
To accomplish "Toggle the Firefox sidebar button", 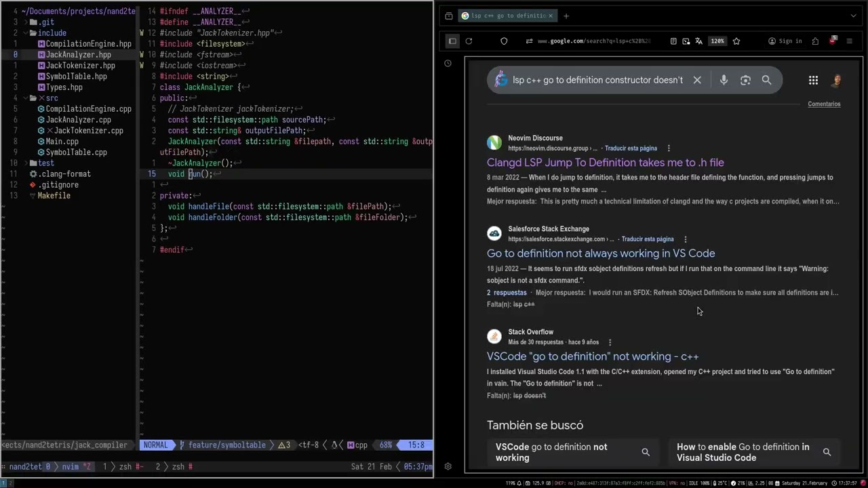I will (x=452, y=41).
